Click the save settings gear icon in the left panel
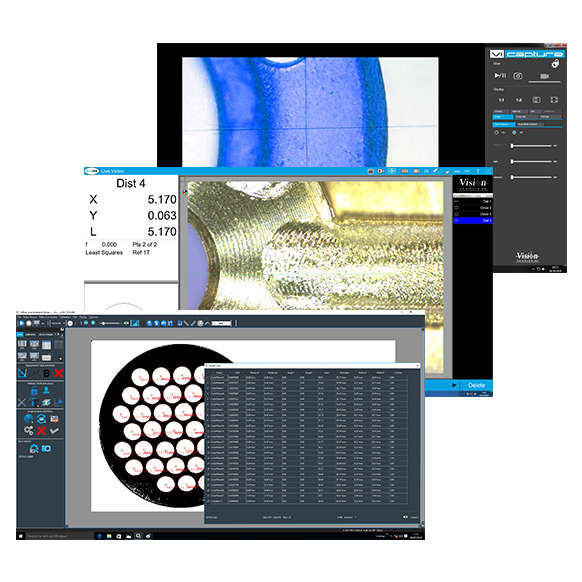The width and height of the screenshot is (582, 582). click(x=34, y=448)
